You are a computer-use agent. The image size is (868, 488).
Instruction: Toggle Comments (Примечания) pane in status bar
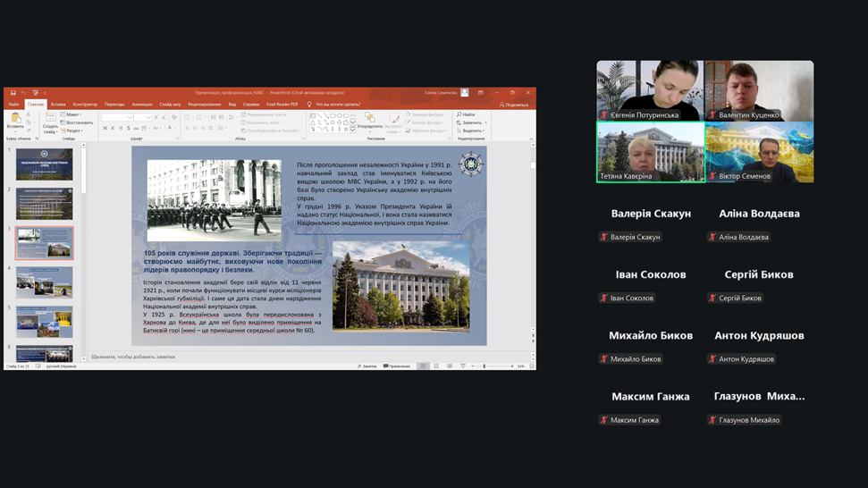(395, 366)
